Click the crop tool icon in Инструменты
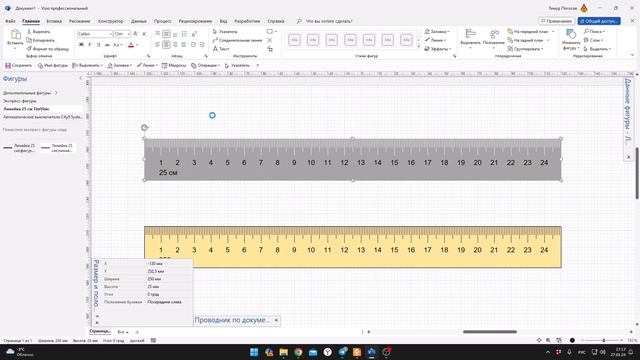This screenshot has height=360, width=640. 270,49
